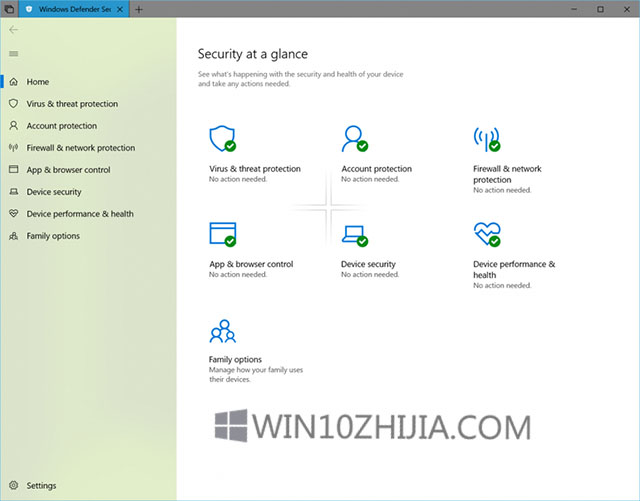The image size is (640, 501).
Task: Click the laptop icon beside Device security in sidebar
Action: pos(13,191)
